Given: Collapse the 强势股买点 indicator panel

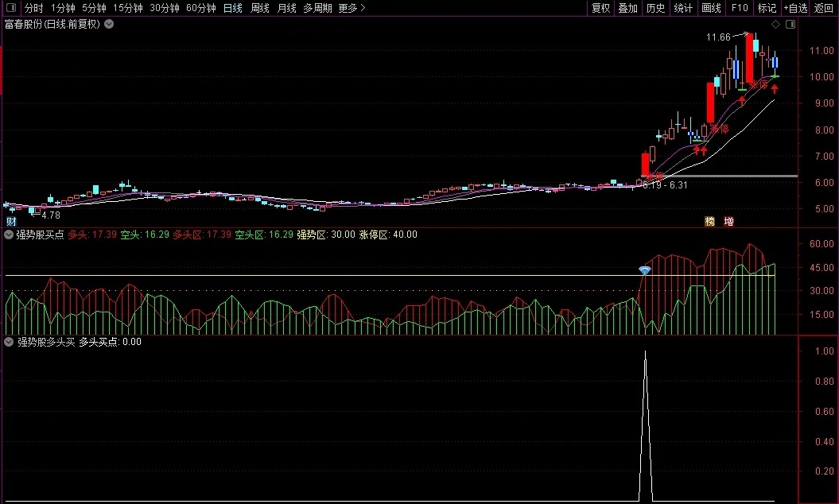Looking at the screenshot, I should click(9, 235).
